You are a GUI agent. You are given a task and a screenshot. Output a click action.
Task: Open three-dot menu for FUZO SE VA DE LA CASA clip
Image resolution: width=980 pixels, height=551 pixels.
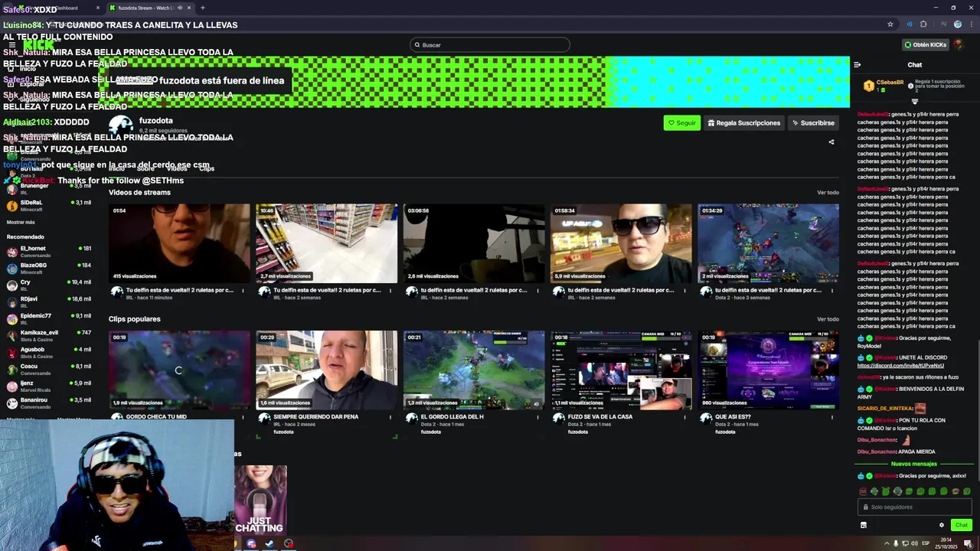(x=685, y=417)
